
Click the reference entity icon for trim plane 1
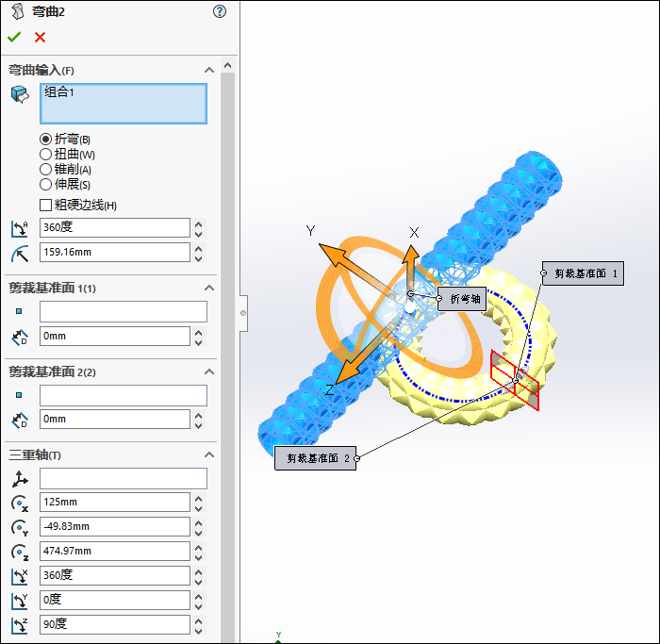(19, 311)
